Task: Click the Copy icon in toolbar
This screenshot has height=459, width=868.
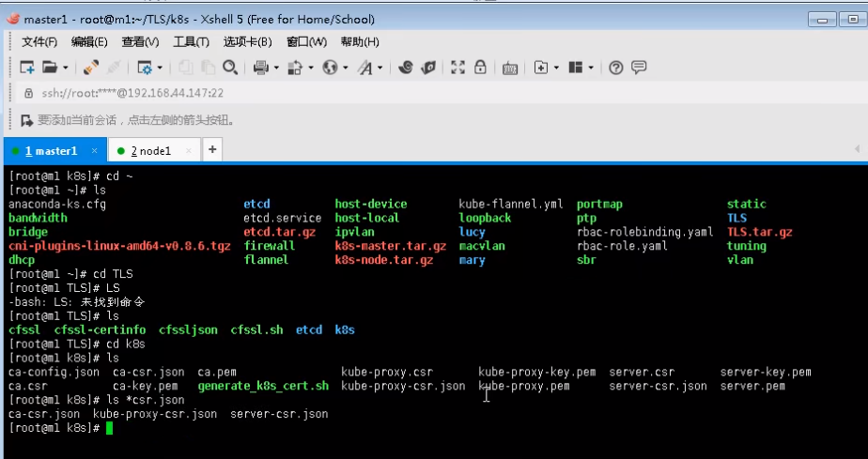Action: coord(186,68)
